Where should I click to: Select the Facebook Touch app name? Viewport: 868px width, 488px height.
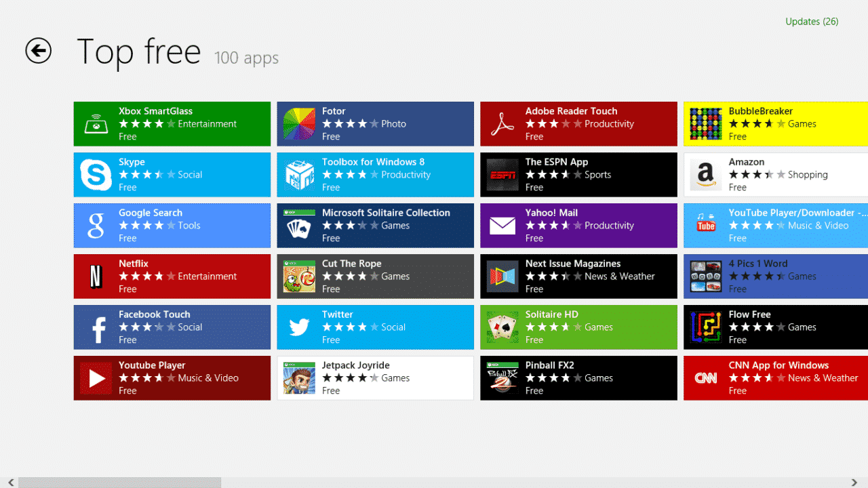(155, 314)
